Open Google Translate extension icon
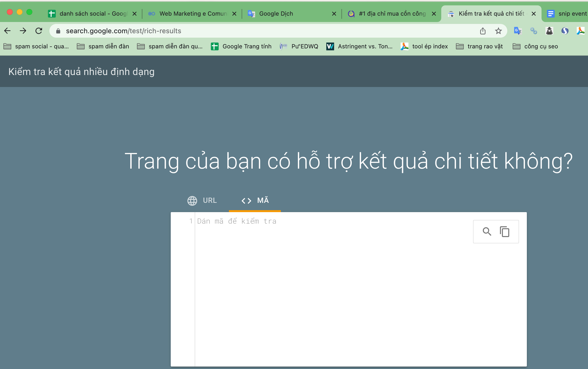The image size is (588, 369). coord(518,31)
